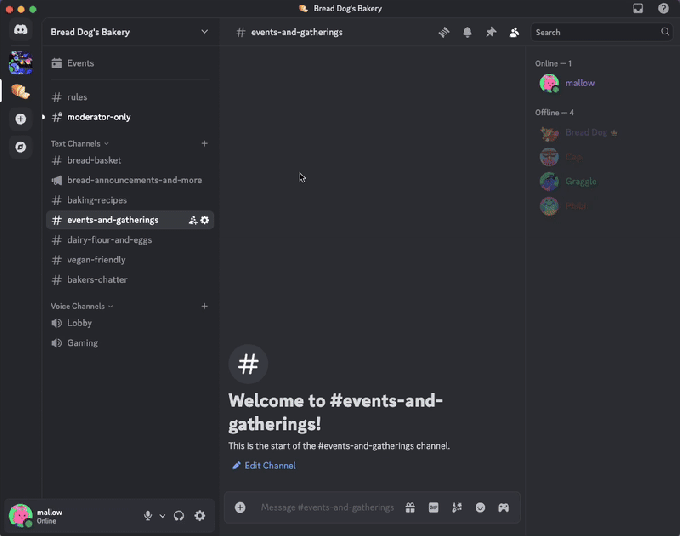
Task: Open the Threads icon in channel header
Action: pyautogui.click(x=444, y=32)
